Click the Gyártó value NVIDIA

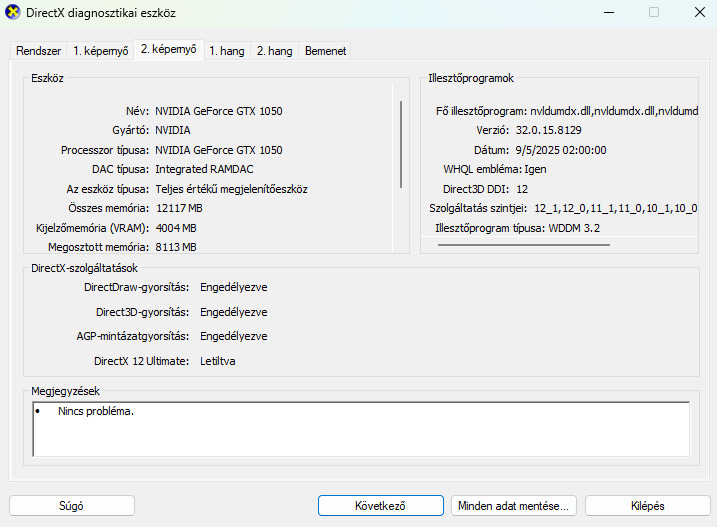[173, 130]
